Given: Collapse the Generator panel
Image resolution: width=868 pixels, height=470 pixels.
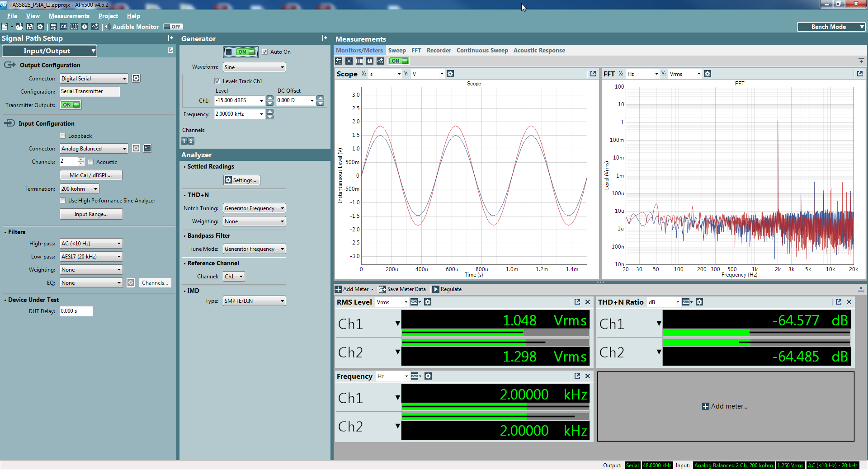Looking at the screenshot, I should 325,38.
